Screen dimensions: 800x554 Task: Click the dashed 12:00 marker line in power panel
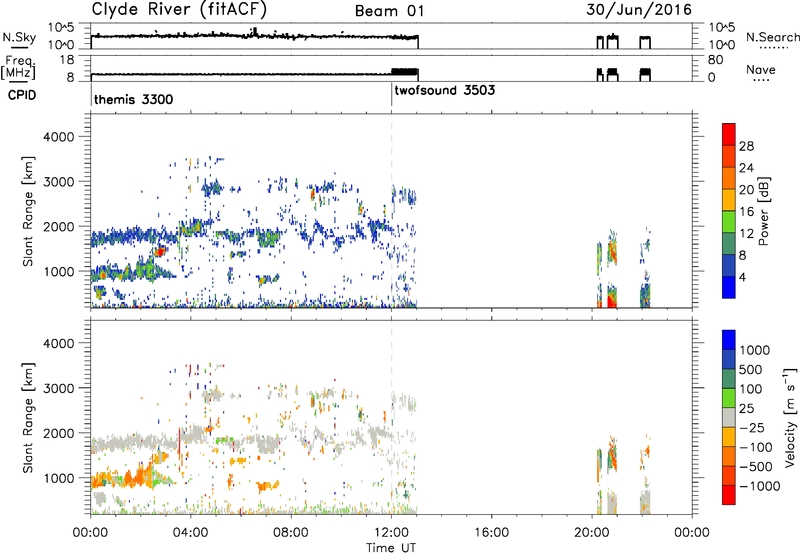[391, 211]
